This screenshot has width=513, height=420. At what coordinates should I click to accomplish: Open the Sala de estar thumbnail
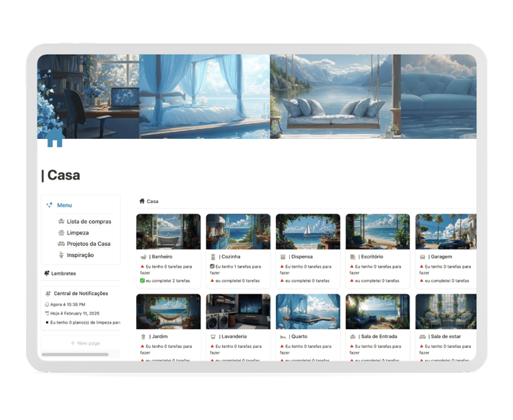[x=446, y=311]
